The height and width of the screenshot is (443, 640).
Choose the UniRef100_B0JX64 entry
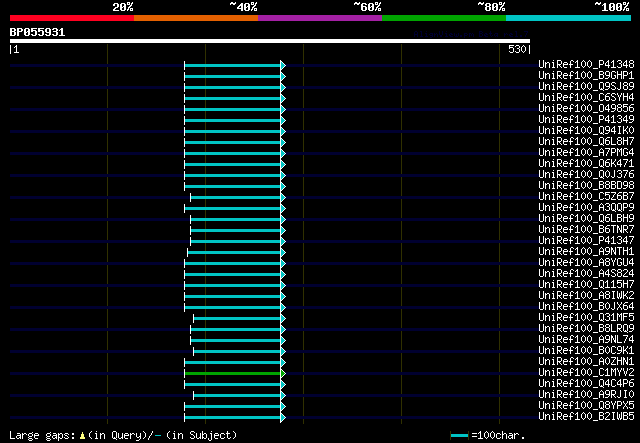click(x=586, y=307)
